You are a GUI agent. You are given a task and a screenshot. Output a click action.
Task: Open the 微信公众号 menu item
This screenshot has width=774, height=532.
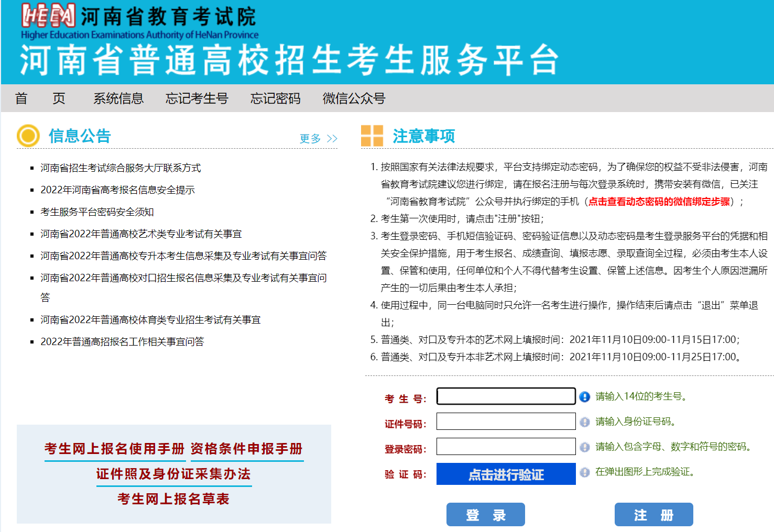(x=354, y=98)
